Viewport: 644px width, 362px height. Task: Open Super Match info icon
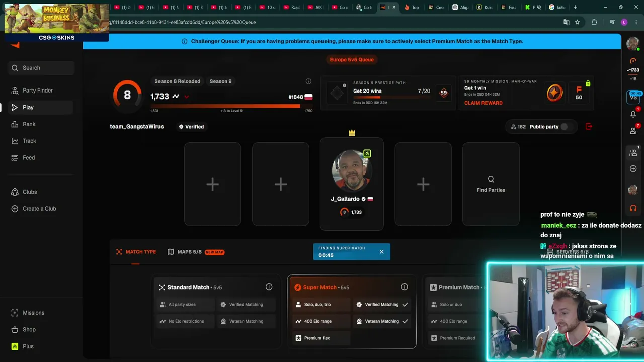click(405, 287)
